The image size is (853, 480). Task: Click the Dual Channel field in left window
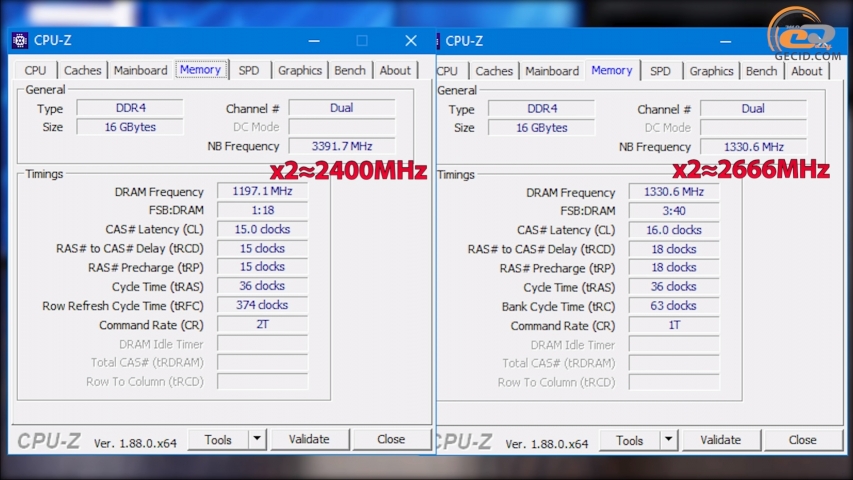[x=342, y=108]
